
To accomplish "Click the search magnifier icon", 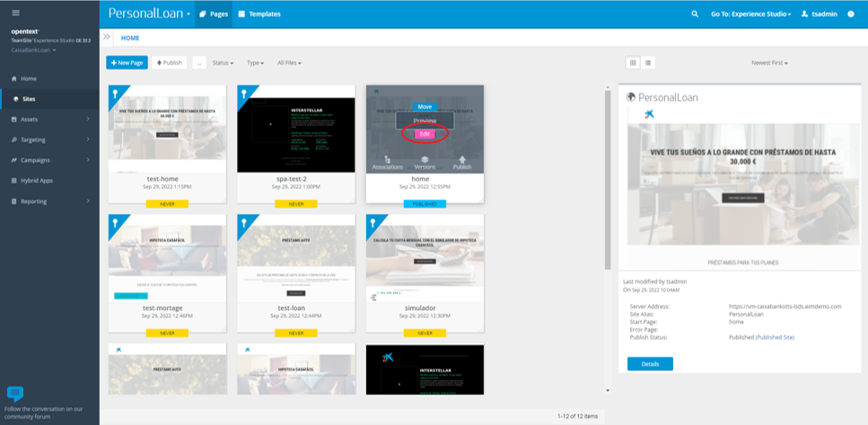I will pos(695,14).
